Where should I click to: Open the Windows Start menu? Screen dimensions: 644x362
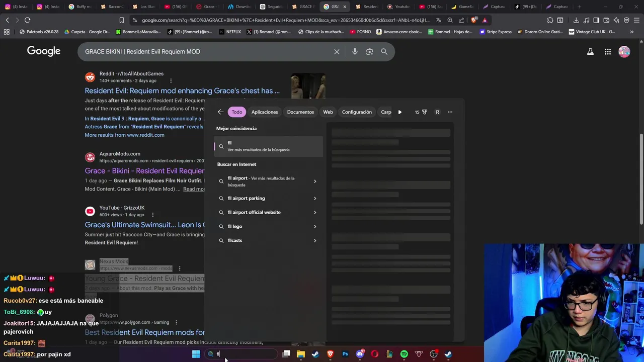click(x=196, y=354)
